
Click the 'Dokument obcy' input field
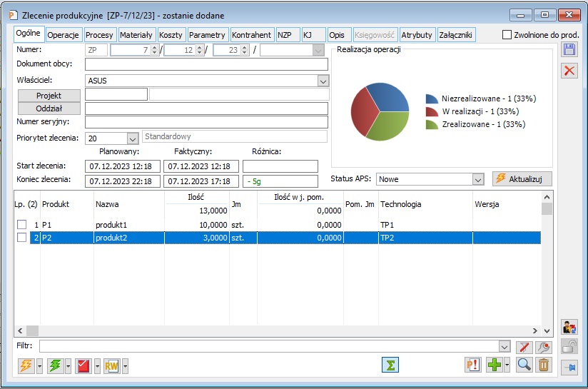tap(206, 65)
